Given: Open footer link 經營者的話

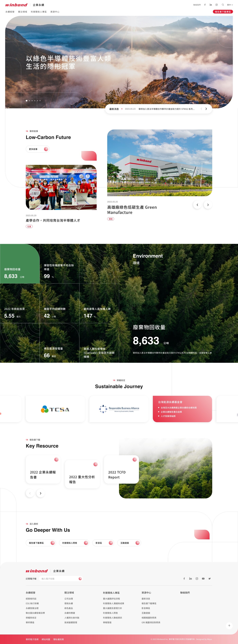Looking at the screenshot, I should (x=31, y=599).
